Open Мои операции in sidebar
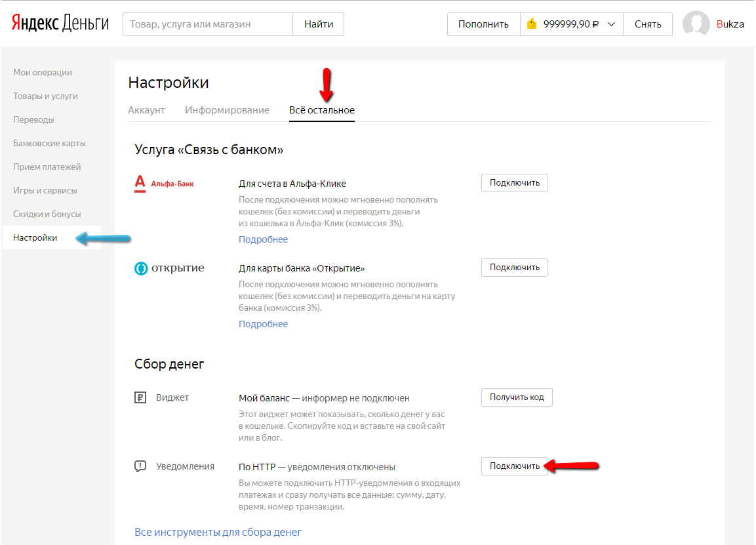This screenshot has width=756, height=545. point(43,72)
